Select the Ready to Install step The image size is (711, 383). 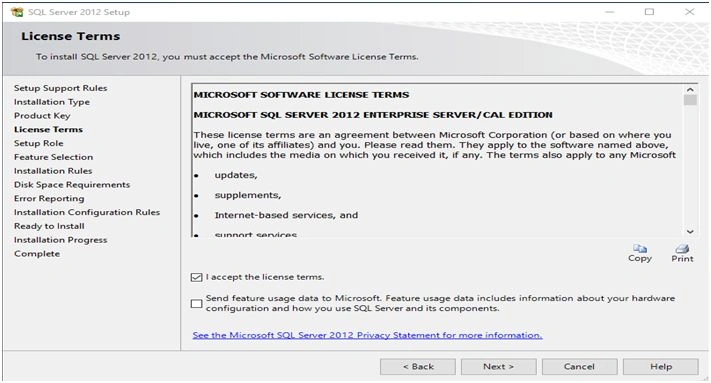tap(49, 226)
